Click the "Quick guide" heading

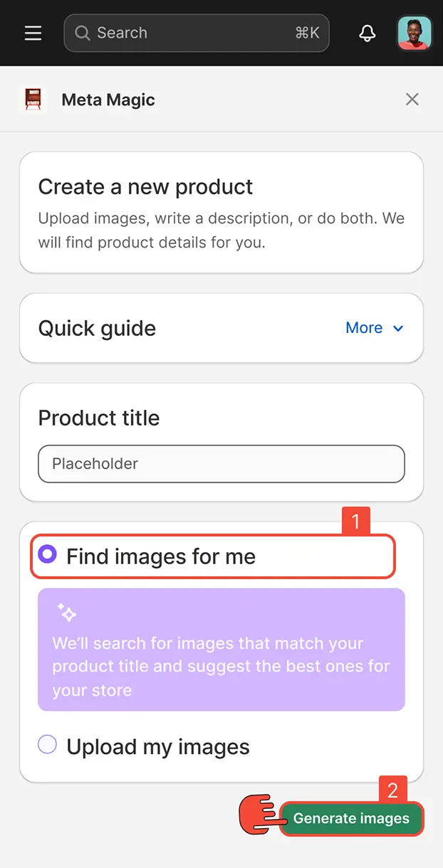(x=97, y=329)
